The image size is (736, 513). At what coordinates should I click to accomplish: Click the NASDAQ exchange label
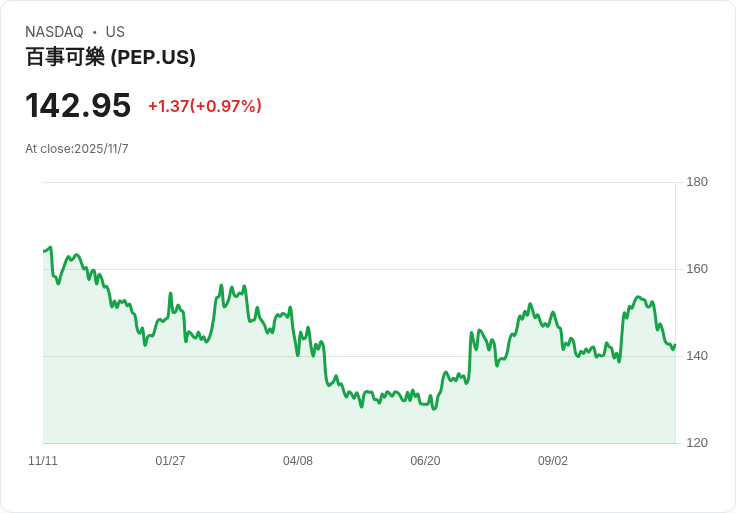[54, 32]
